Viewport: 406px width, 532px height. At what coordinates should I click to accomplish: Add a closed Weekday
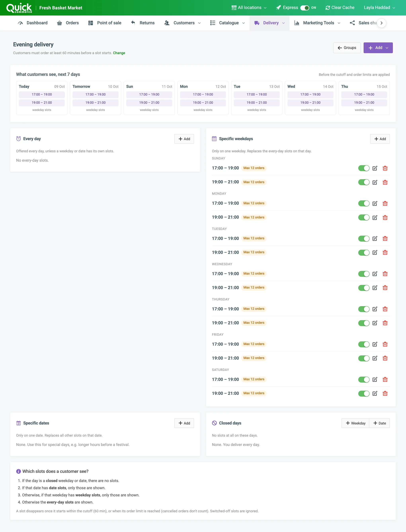pos(355,423)
